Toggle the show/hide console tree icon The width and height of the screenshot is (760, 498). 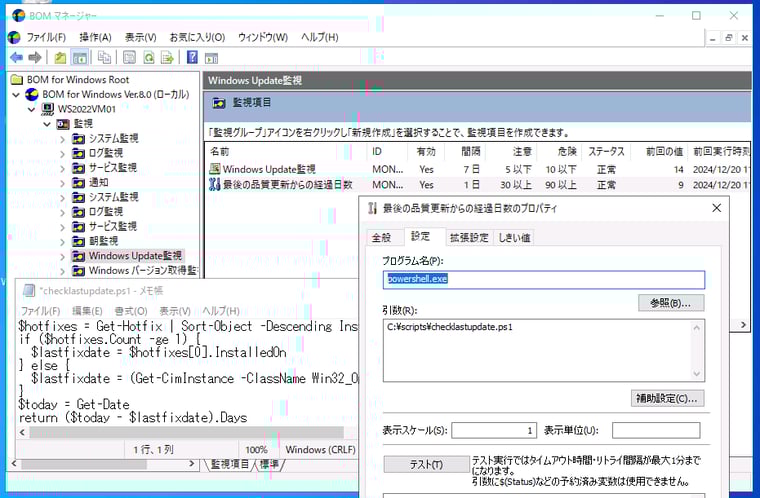tap(79, 58)
